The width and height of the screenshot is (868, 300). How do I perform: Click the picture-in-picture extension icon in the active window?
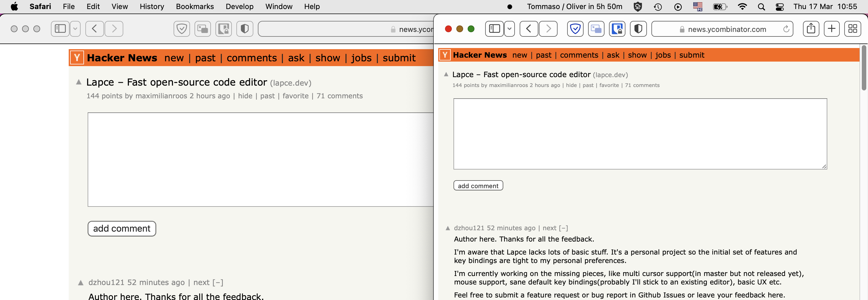coord(596,29)
